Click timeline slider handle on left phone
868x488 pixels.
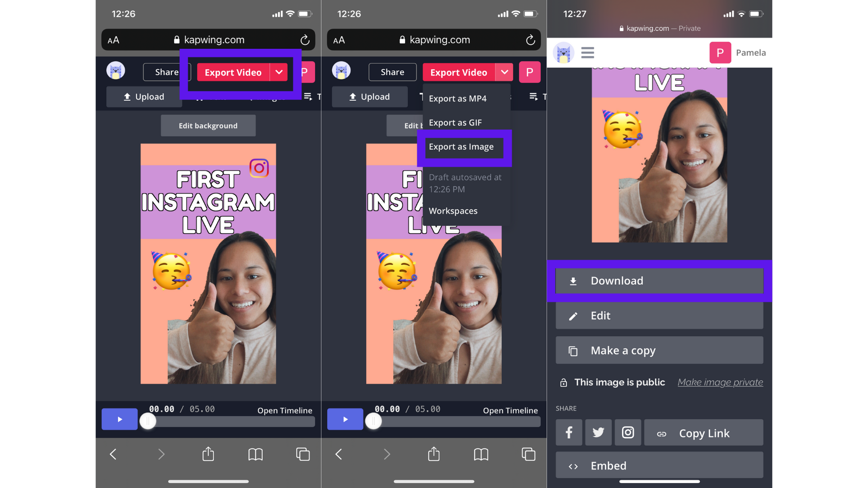click(x=148, y=421)
